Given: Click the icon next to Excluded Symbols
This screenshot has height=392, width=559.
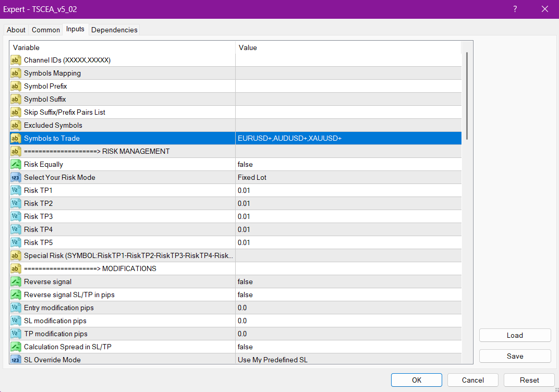Looking at the screenshot, I should click(x=16, y=126).
